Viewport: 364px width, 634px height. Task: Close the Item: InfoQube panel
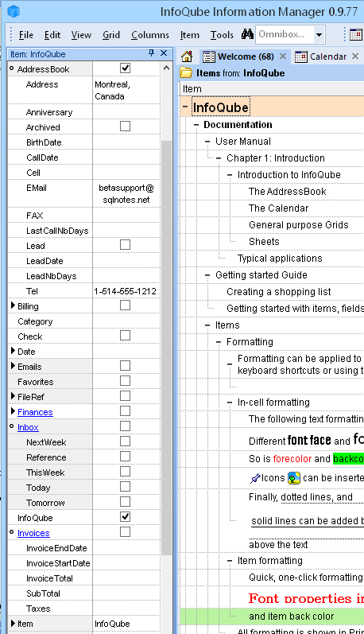tap(164, 53)
